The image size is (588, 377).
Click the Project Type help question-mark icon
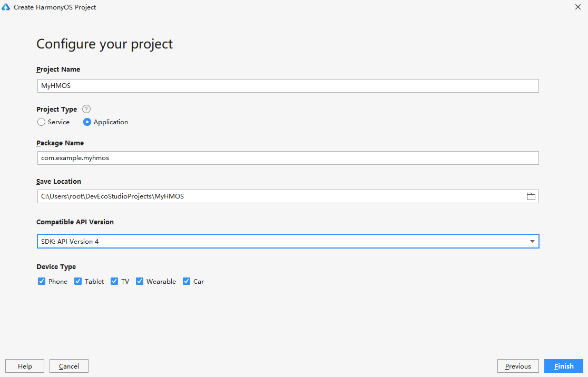click(x=86, y=109)
